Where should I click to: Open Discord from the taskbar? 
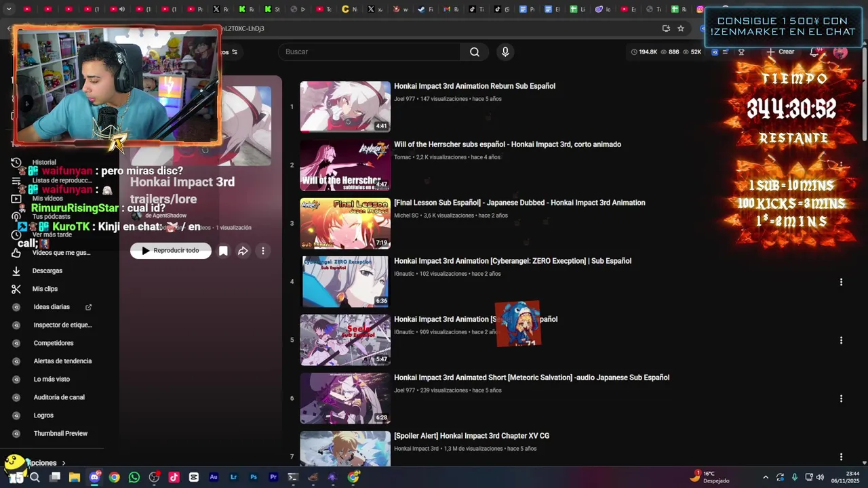point(94,477)
